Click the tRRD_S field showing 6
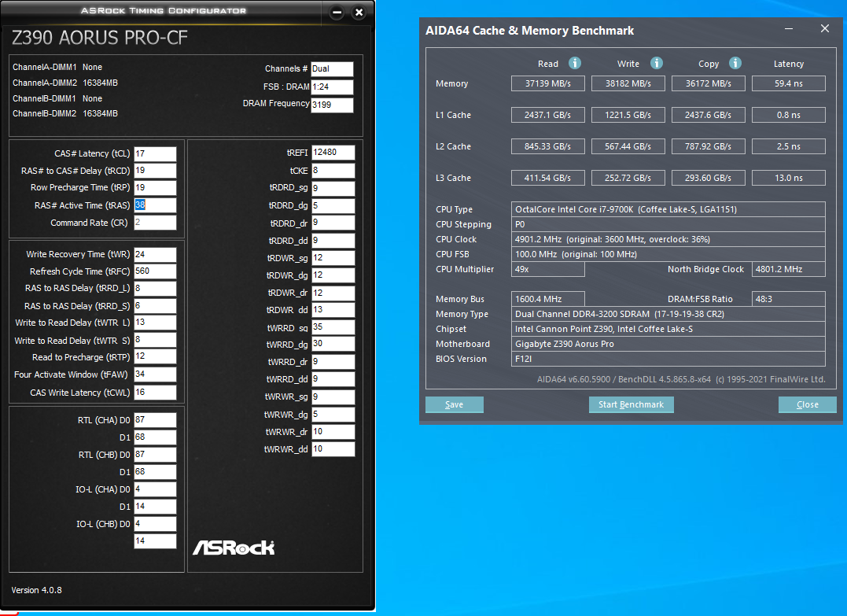847x616 pixels. point(155,306)
